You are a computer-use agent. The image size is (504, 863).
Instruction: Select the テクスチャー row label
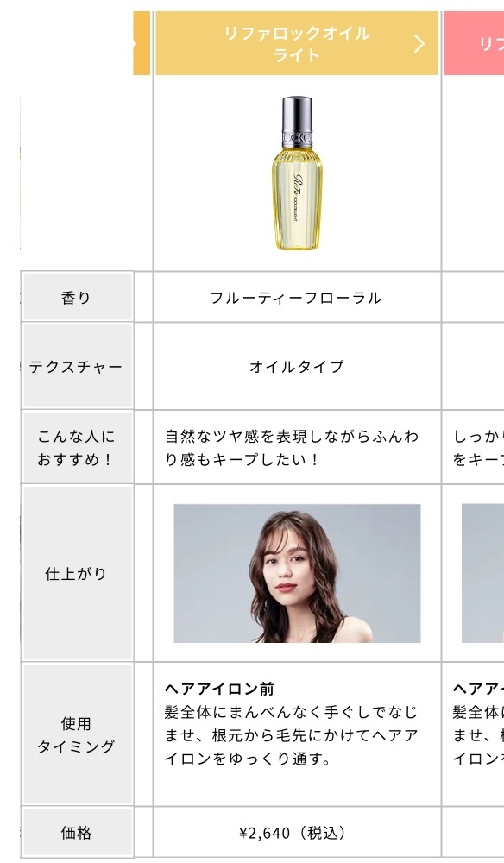click(x=77, y=367)
